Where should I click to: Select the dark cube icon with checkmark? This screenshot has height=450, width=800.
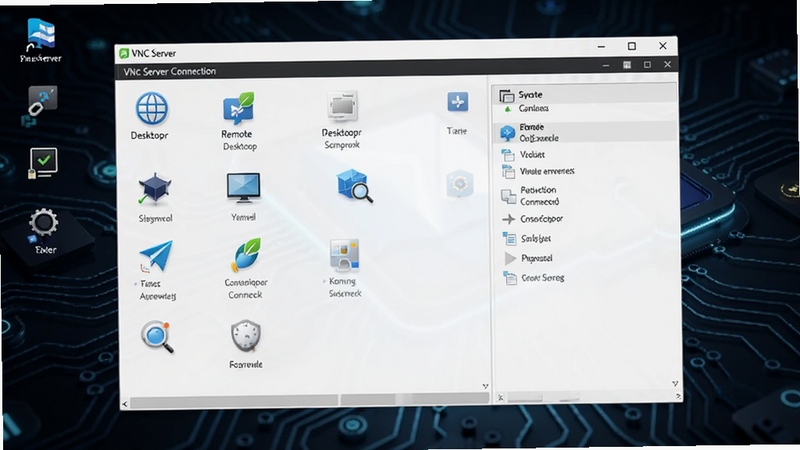coord(154,189)
